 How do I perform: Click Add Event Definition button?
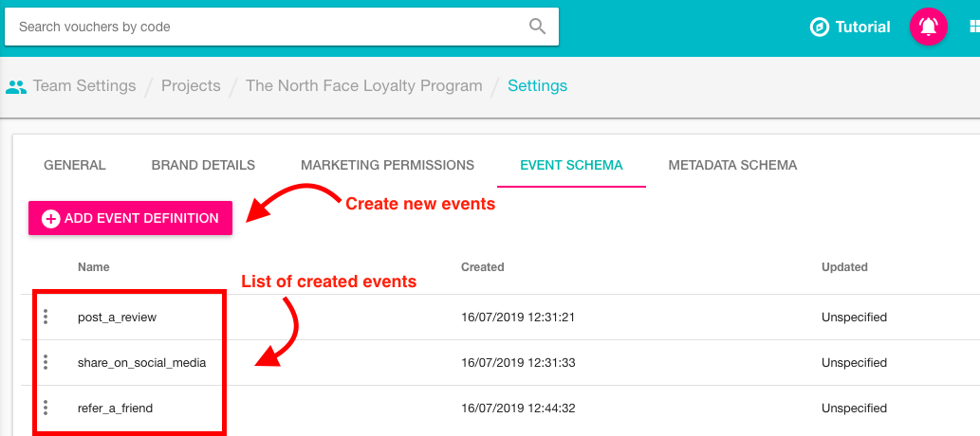coord(130,218)
